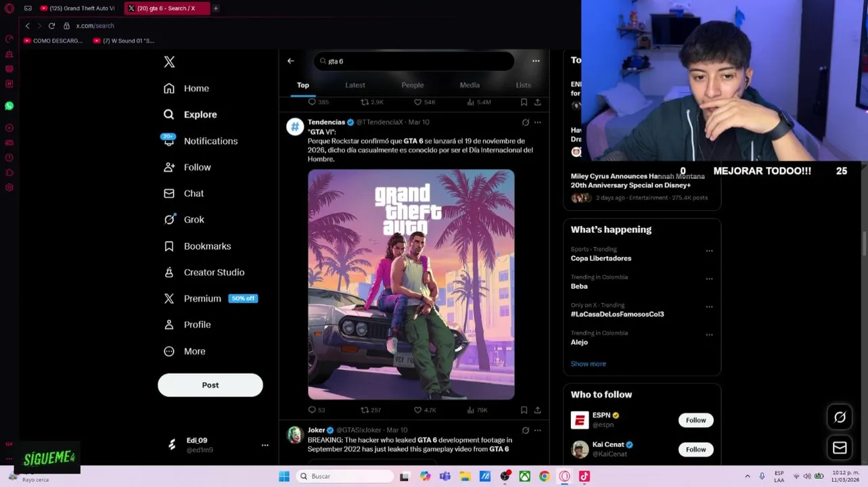
Task: Open Google Chrome from the taskbar
Action: click(544, 476)
